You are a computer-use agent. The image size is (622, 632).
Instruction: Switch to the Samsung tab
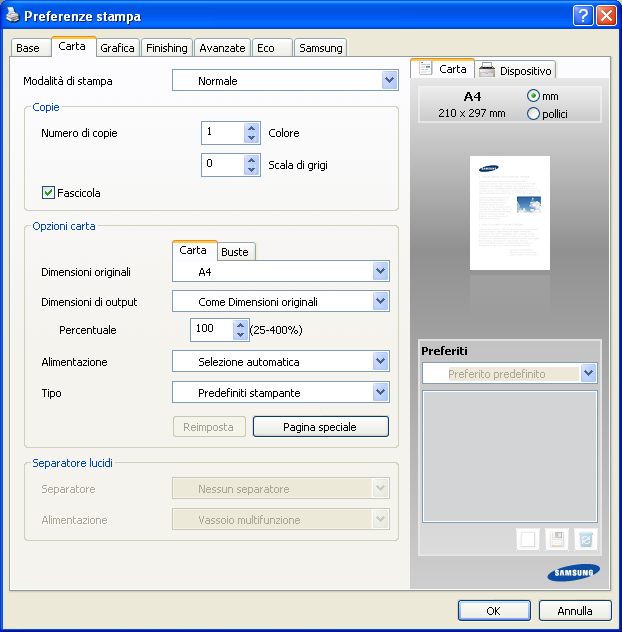[x=320, y=48]
